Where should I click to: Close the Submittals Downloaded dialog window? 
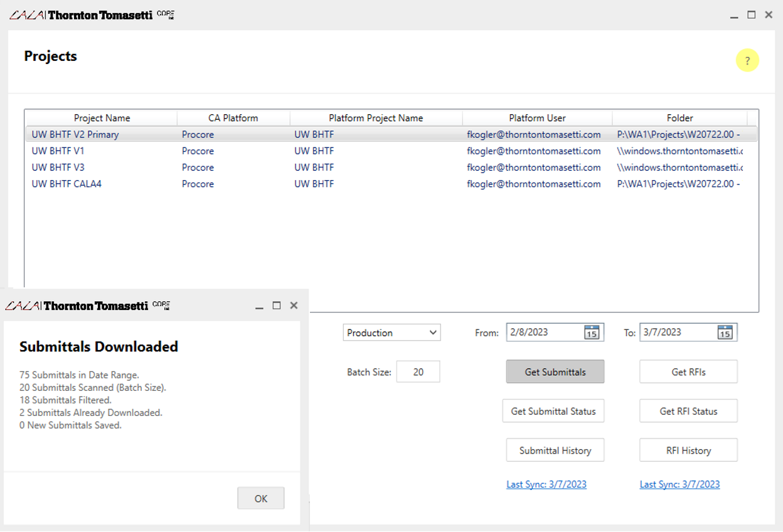click(294, 306)
